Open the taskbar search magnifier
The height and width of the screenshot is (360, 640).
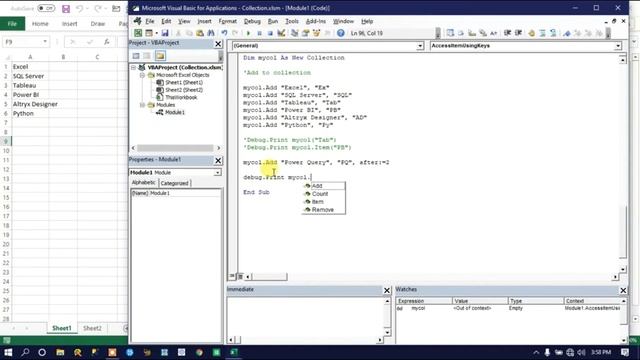point(25,352)
